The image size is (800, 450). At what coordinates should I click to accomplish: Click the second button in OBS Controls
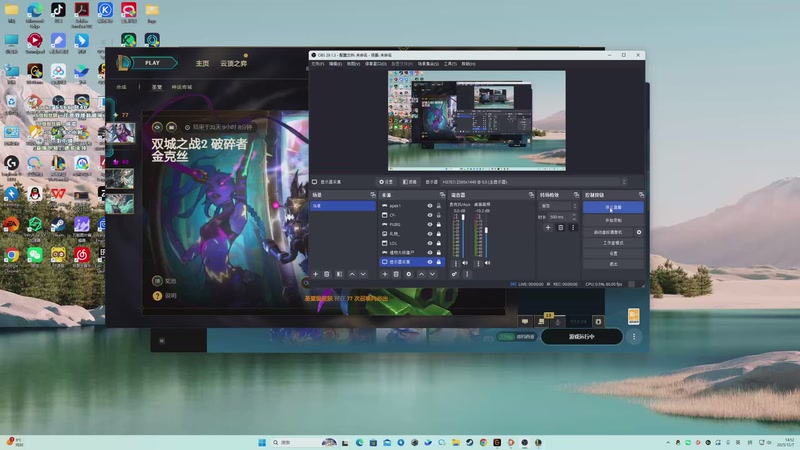click(x=613, y=220)
